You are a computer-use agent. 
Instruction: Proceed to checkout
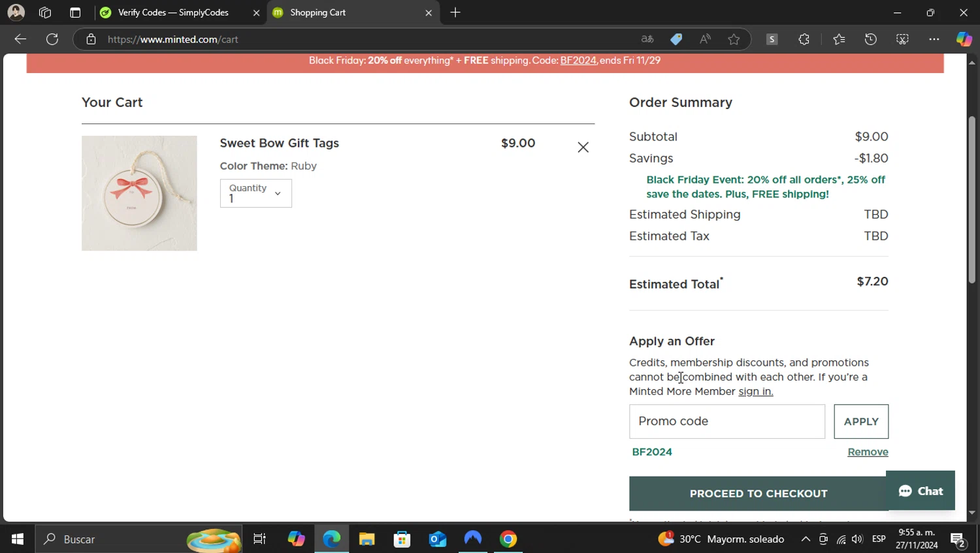tap(758, 494)
